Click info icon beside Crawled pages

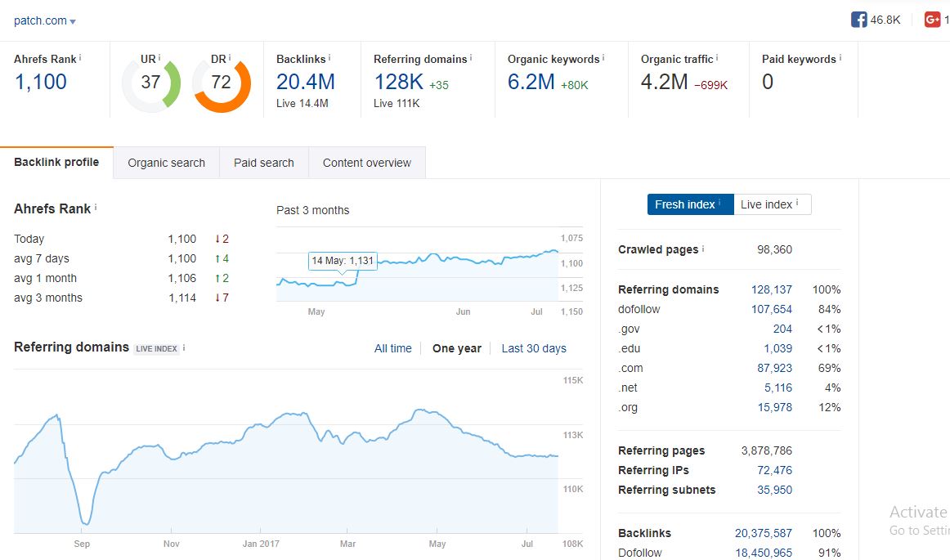point(703,249)
